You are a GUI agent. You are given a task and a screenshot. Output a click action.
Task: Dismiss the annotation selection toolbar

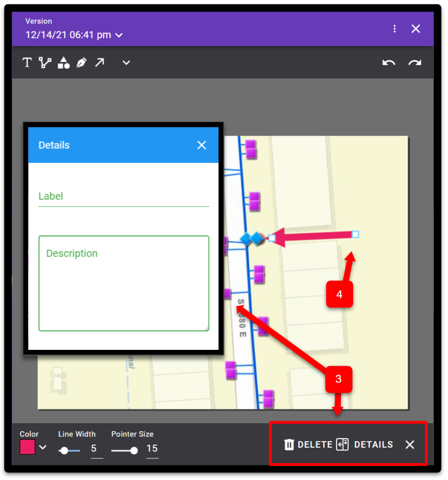[409, 444]
